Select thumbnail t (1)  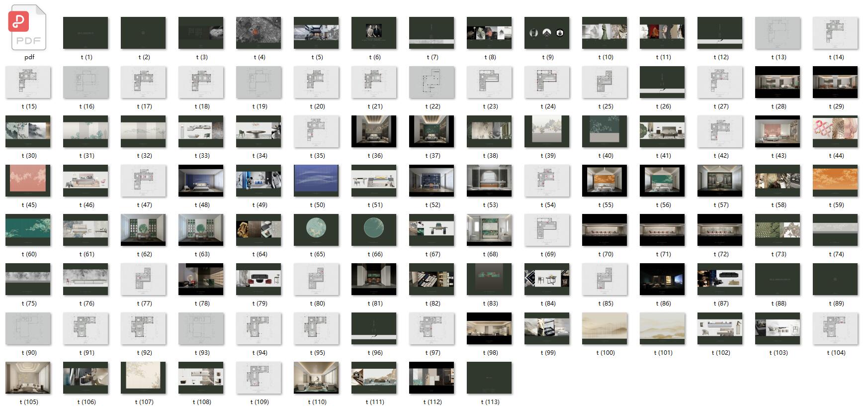(86, 33)
